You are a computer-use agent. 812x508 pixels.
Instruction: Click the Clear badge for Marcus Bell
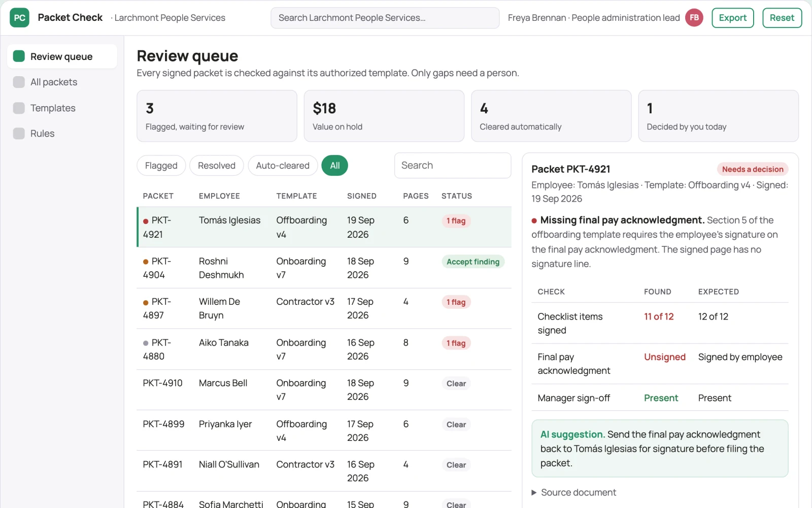(456, 384)
